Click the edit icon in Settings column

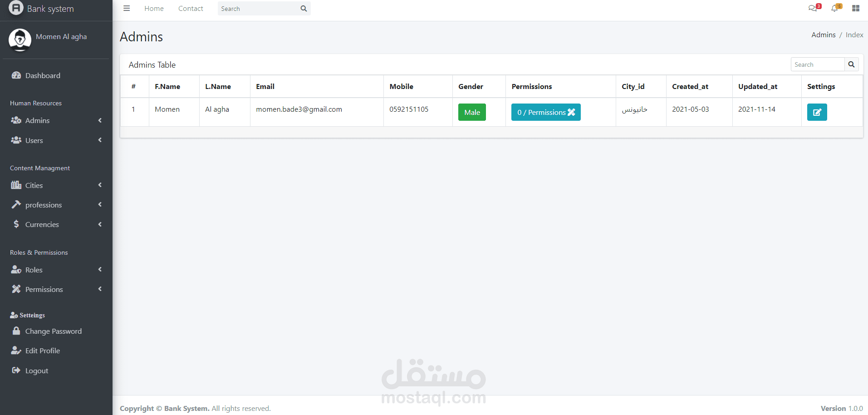pyautogui.click(x=817, y=112)
